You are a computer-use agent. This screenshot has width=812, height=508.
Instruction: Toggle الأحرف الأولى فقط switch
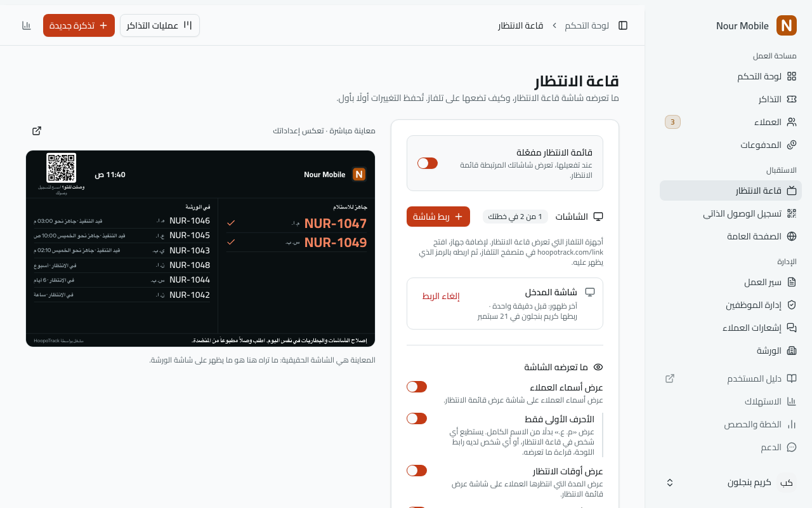(x=417, y=418)
